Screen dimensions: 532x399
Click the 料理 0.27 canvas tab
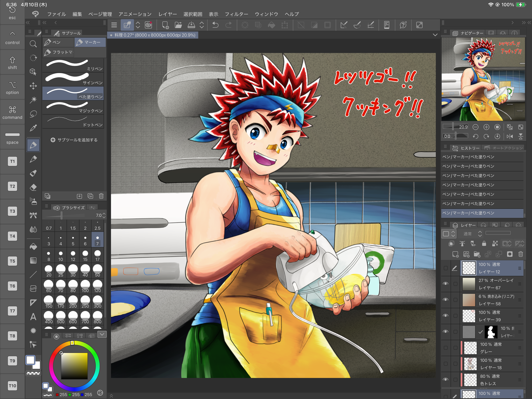click(x=153, y=35)
